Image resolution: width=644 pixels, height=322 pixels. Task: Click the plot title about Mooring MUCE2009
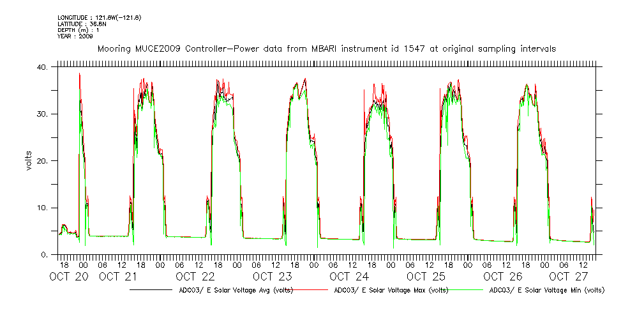[326, 49]
